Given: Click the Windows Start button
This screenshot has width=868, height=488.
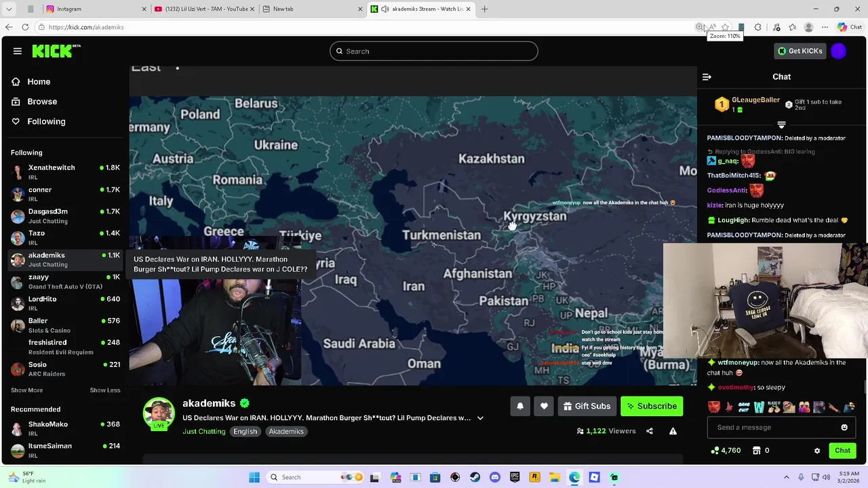Looking at the screenshot, I should tap(254, 477).
